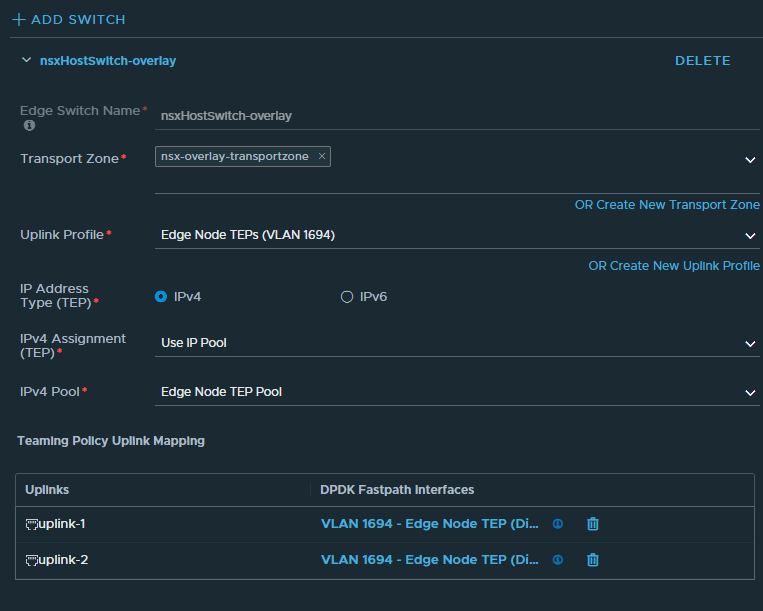Click the info icon for uplink-2 interface
The height and width of the screenshot is (611, 763).
coord(558,560)
